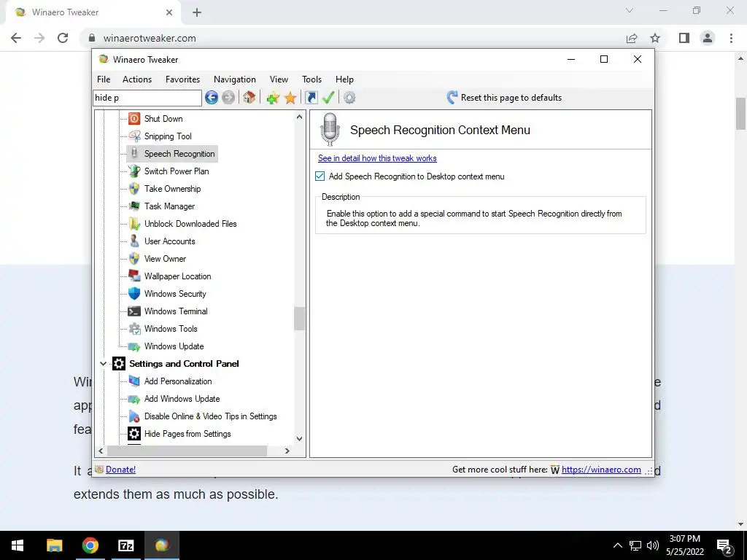The width and height of the screenshot is (747, 560).
Task: Click the Windows Security blue shield icon
Action: pyautogui.click(x=134, y=293)
